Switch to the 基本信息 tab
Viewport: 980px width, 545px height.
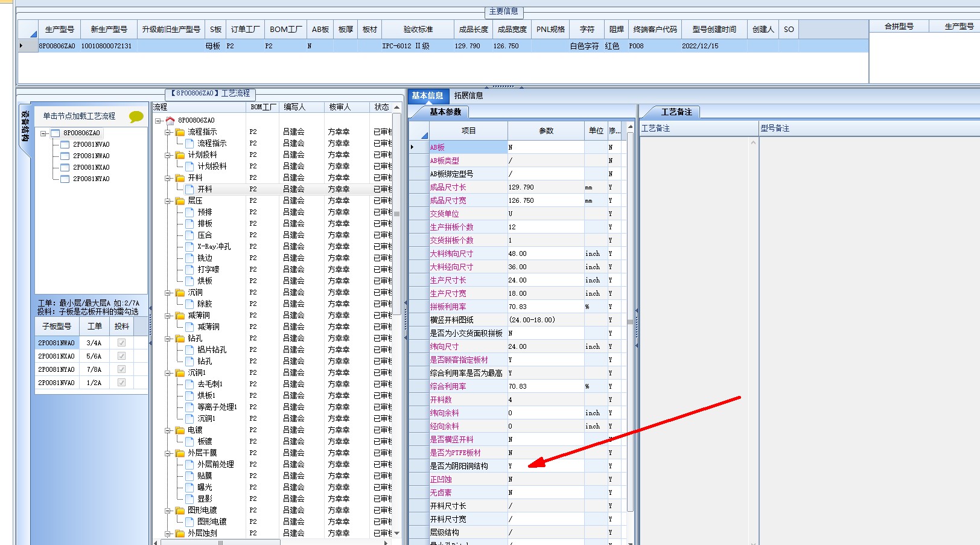pos(427,95)
